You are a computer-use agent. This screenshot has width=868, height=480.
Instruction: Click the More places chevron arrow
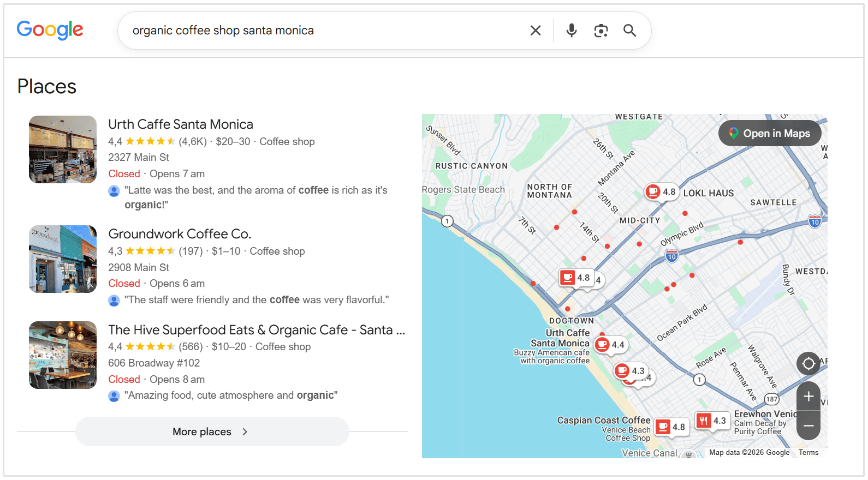pyautogui.click(x=245, y=431)
